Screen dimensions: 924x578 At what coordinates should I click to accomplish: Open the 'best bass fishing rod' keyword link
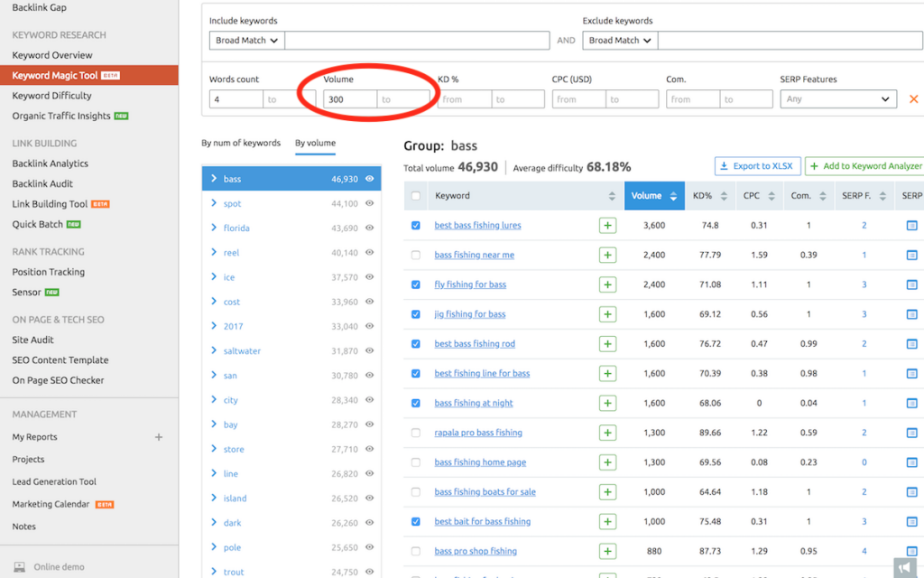475,344
